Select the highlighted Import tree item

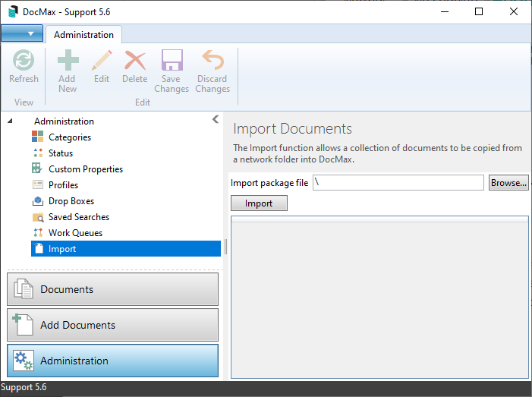(126, 248)
